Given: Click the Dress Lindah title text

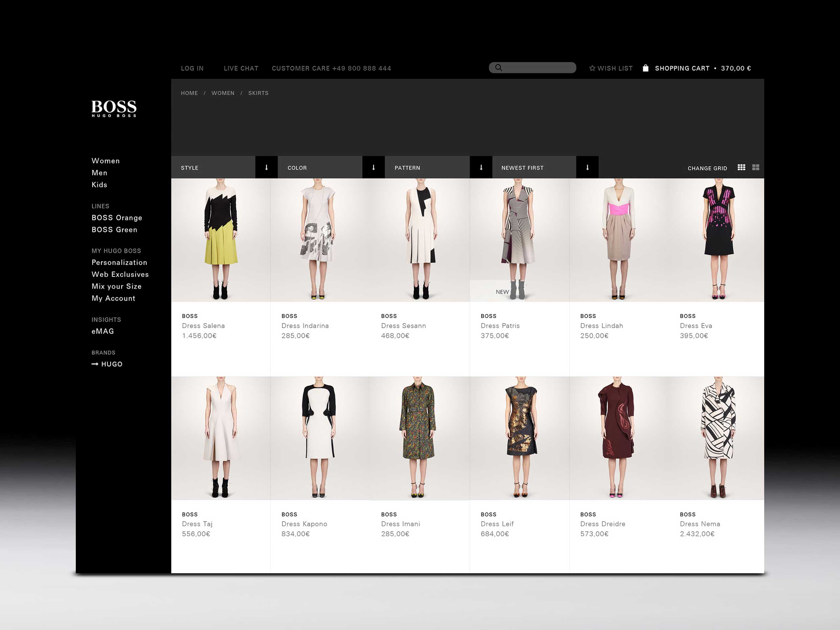Looking at the screenshot, I should (x=601, y=326).
